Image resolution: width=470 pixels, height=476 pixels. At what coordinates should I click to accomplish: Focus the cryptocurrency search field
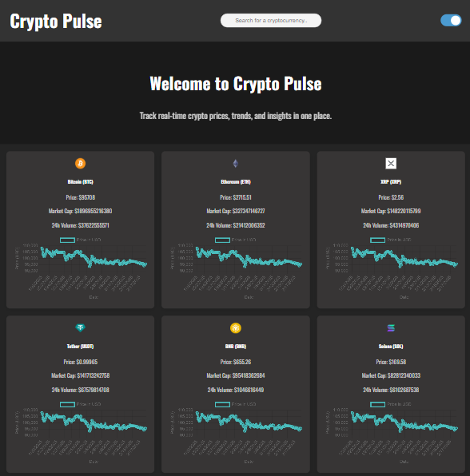coord(271,20)
